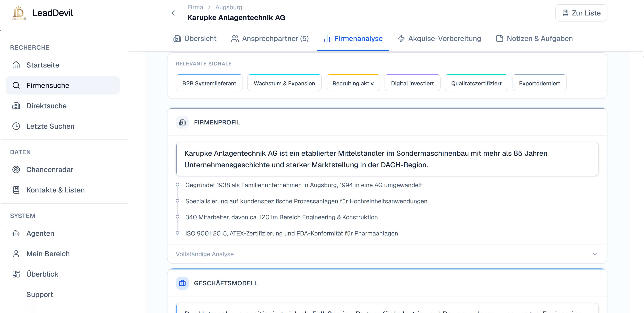Click the Direktsuche building icon
This screenshot has height=313, width=644.
click(16, 106)
